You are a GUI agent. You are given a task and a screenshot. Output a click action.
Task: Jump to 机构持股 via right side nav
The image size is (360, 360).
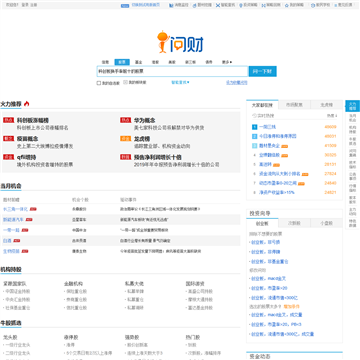(352, 129)
